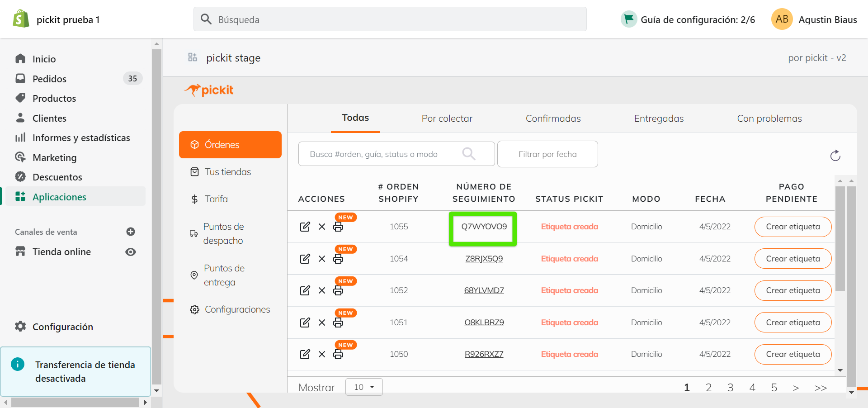The width and height of the screenshot is (868, 408).
Task: Click the cancel X icon for order 1054
Action: pyautogui.click(x=322, y=259)
